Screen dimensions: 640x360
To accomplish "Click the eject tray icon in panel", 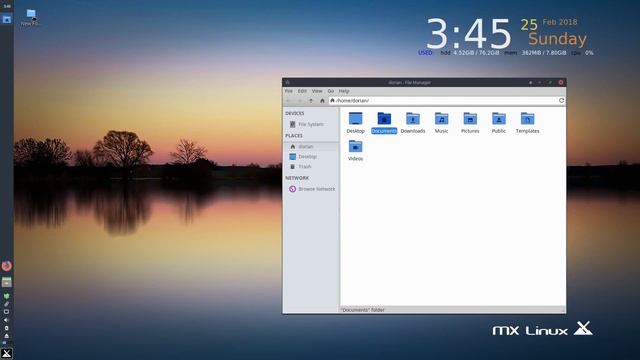I will click(x=6, y=336).
